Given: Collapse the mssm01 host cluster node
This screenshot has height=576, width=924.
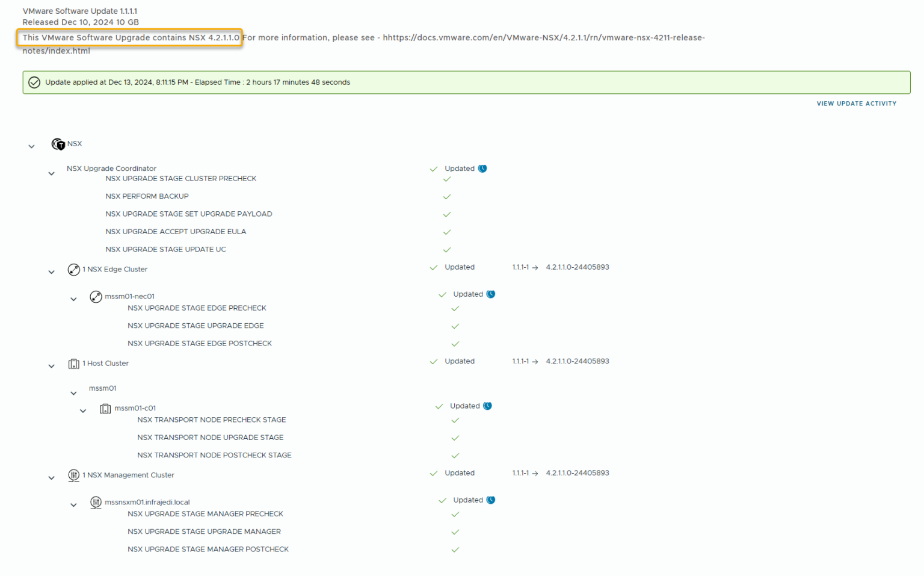Looking at the screenshot, I should pyautogui.click(x=73, y=392).
